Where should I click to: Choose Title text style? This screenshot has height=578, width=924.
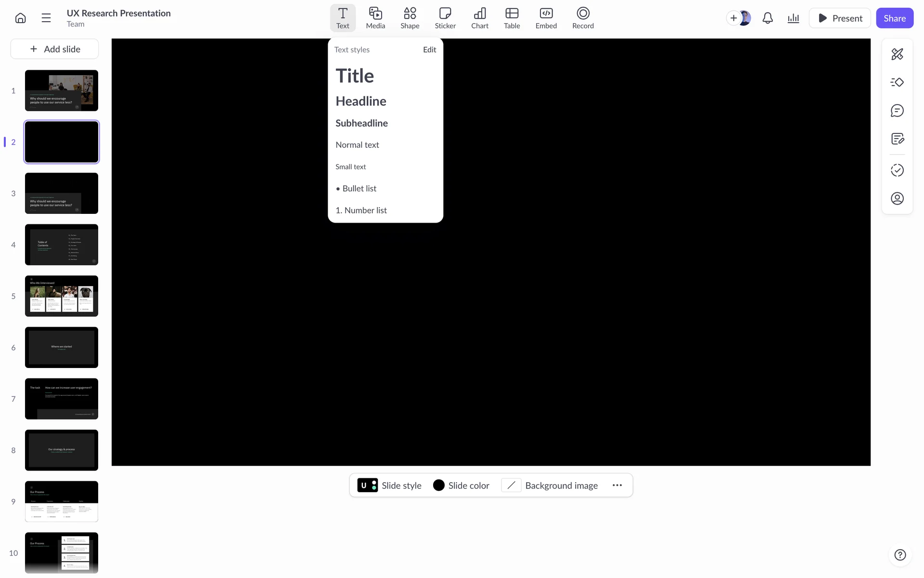355,76
